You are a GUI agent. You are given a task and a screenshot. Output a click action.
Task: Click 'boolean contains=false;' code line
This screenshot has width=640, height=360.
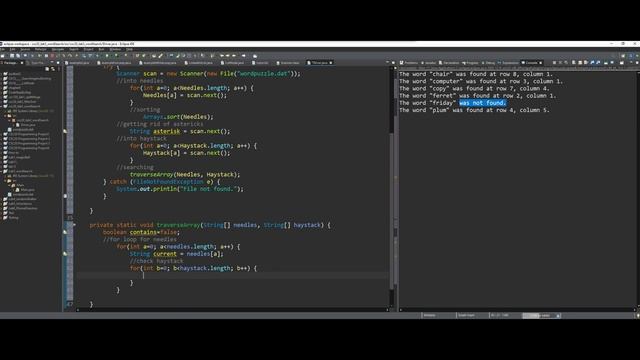pos(141,232)
